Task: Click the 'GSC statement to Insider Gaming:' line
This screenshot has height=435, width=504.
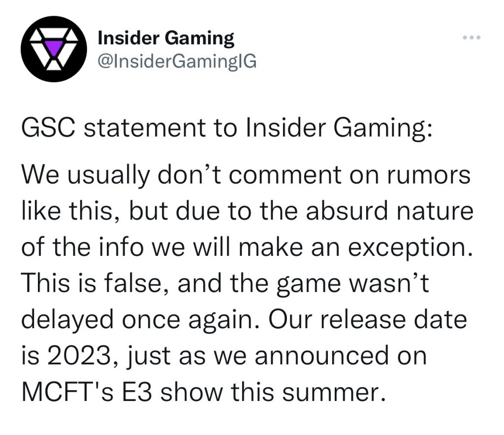Action: coord(227,128)
